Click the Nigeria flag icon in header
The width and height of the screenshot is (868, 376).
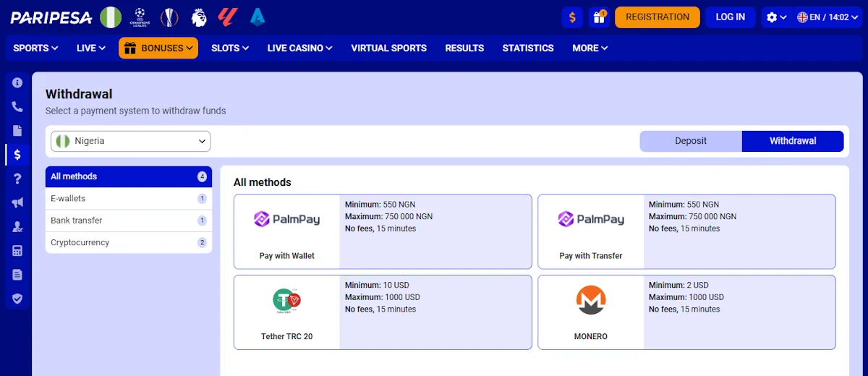(111, 17)
